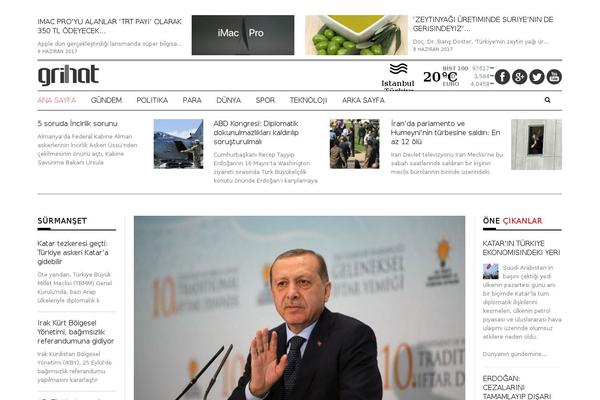Click the Istanbul weather location label
600x400 pixels.
tap(398, 83)
